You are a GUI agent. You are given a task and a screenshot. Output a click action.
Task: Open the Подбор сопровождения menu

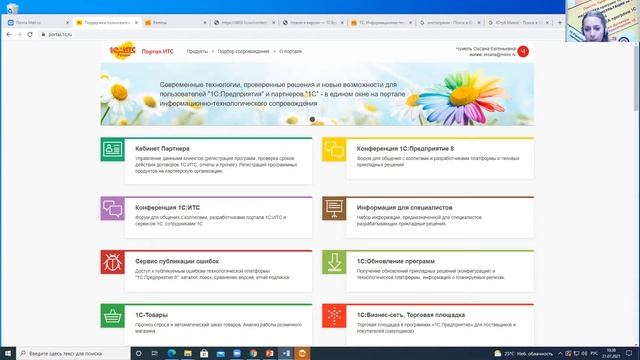243,51
